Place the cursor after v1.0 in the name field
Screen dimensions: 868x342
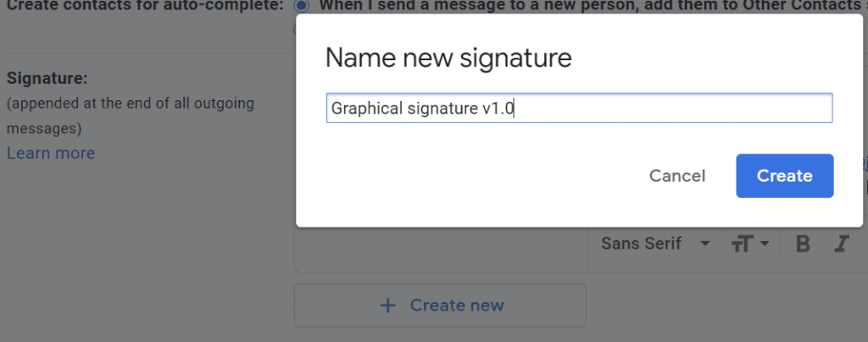coord(515,109)
